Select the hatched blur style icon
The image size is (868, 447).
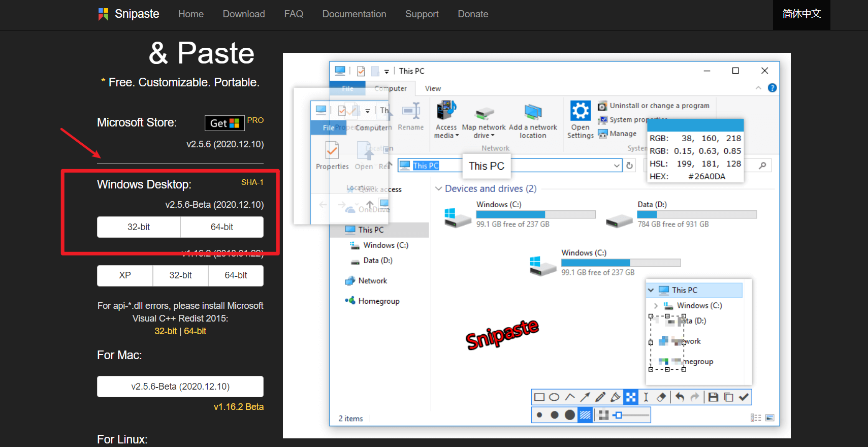pos(585,415)
